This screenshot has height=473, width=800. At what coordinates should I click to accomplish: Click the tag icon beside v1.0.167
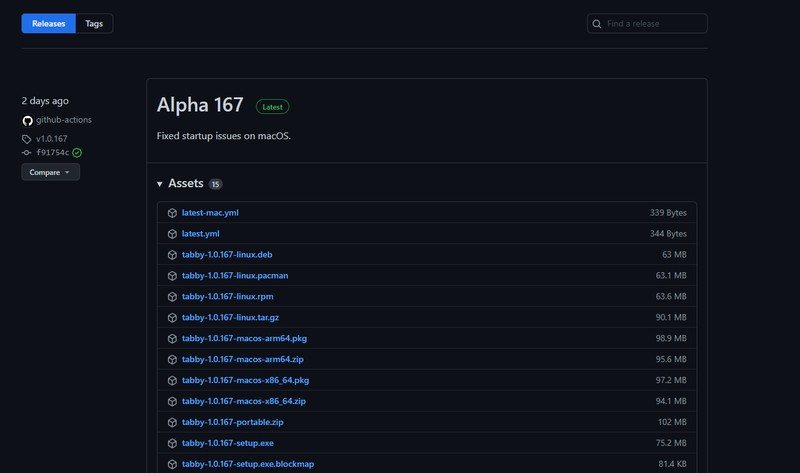[x=27, y=139]
